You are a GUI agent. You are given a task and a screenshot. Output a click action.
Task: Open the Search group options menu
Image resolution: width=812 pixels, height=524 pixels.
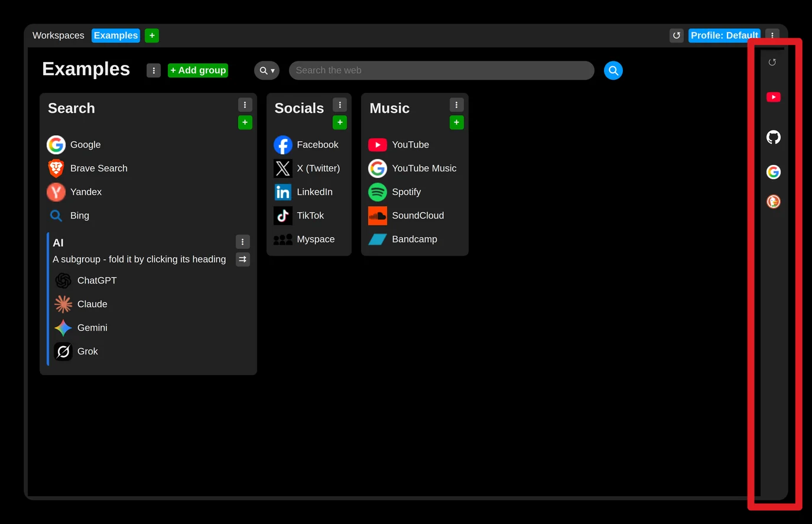245,105
